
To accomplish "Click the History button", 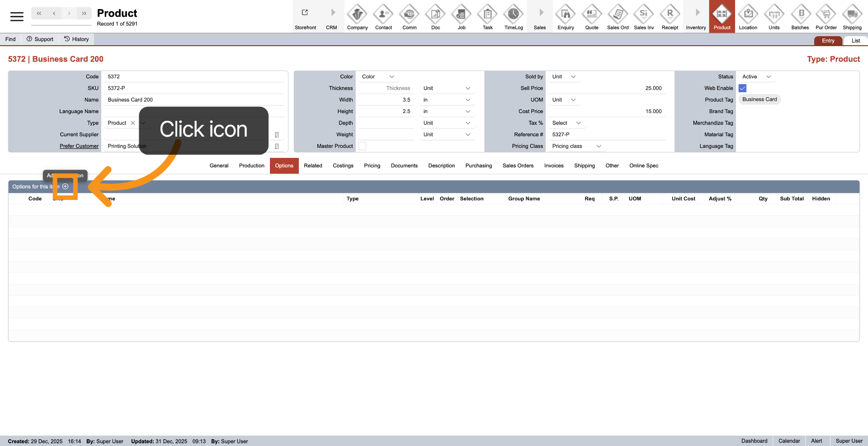I will pos(76,39).
